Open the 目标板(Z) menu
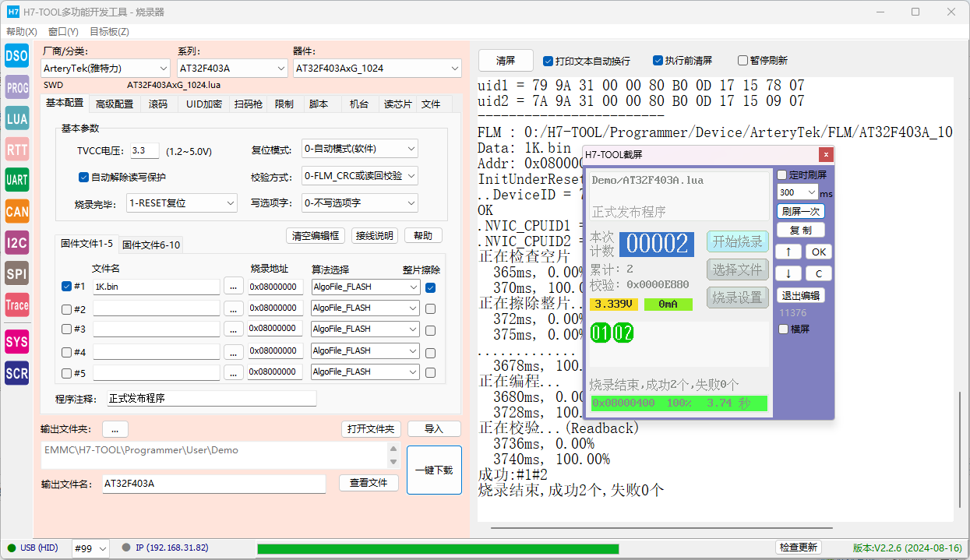970x560 pixels. click(109, 32)
